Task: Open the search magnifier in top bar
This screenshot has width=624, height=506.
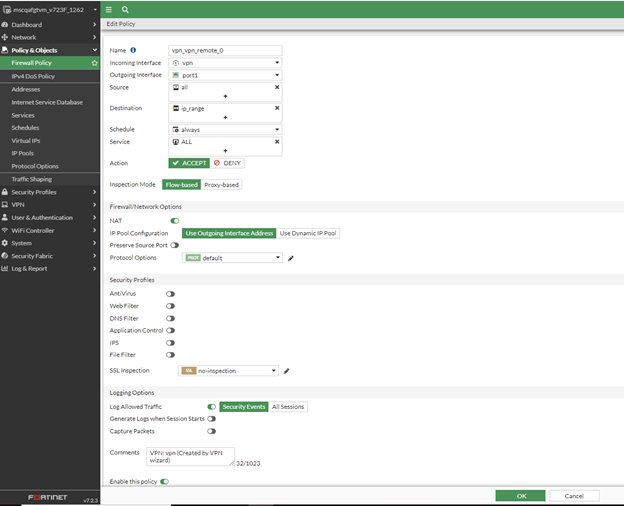Action: click(125, 8)
